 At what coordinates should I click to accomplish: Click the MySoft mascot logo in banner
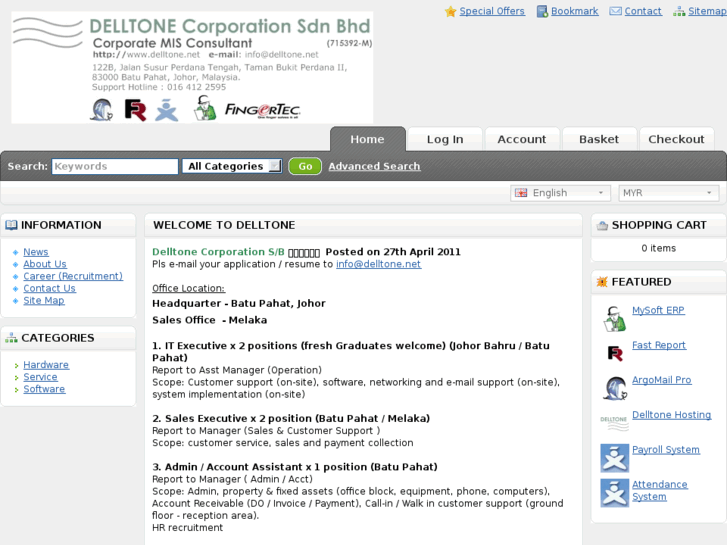pos(204,108)
